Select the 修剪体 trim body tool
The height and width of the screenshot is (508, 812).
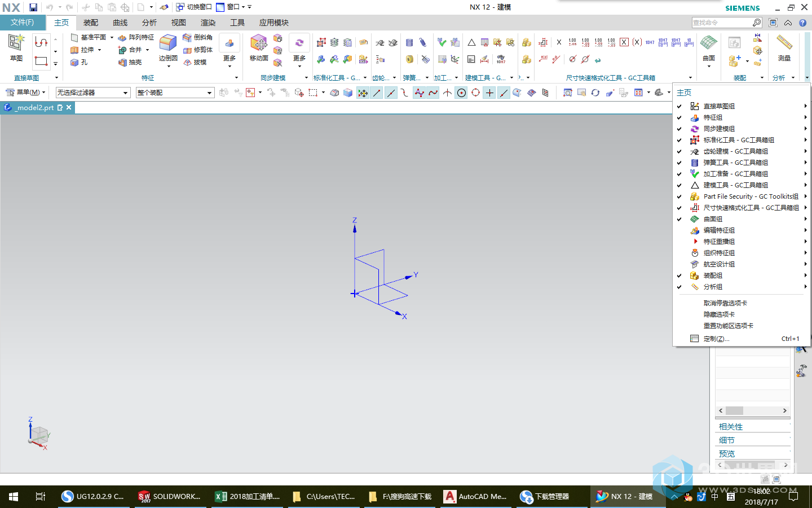pos(198,50)
